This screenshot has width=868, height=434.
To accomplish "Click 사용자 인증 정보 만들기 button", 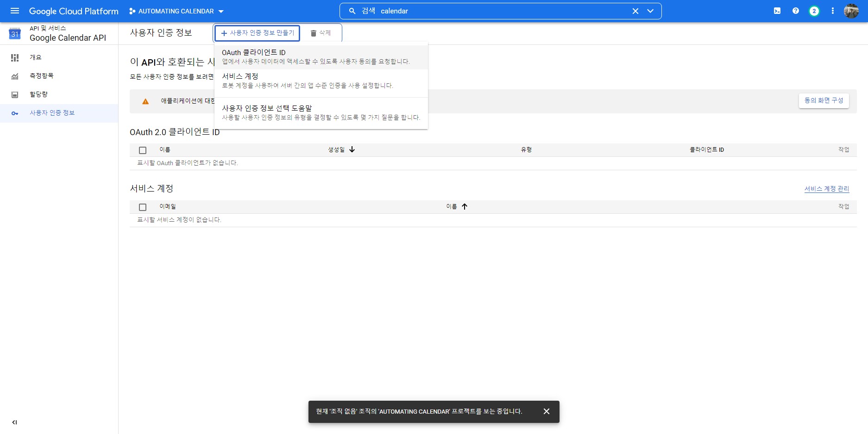I will [258, 33].
